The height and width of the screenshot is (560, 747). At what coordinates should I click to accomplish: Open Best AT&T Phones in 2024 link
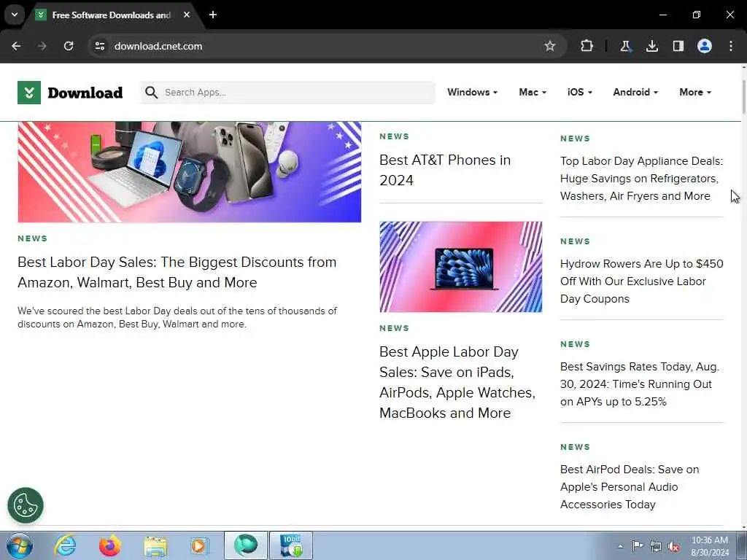445,170
